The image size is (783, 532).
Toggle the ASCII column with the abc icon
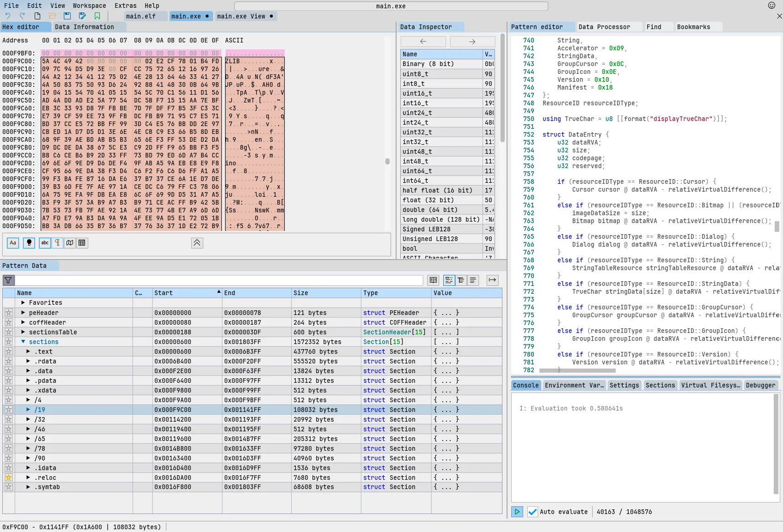click(x=45, y=243)
